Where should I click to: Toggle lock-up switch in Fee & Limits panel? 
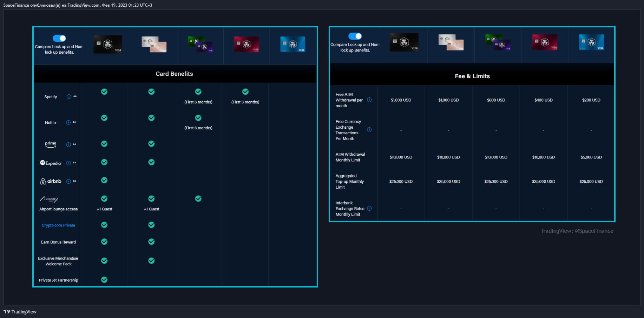point(355,36)
